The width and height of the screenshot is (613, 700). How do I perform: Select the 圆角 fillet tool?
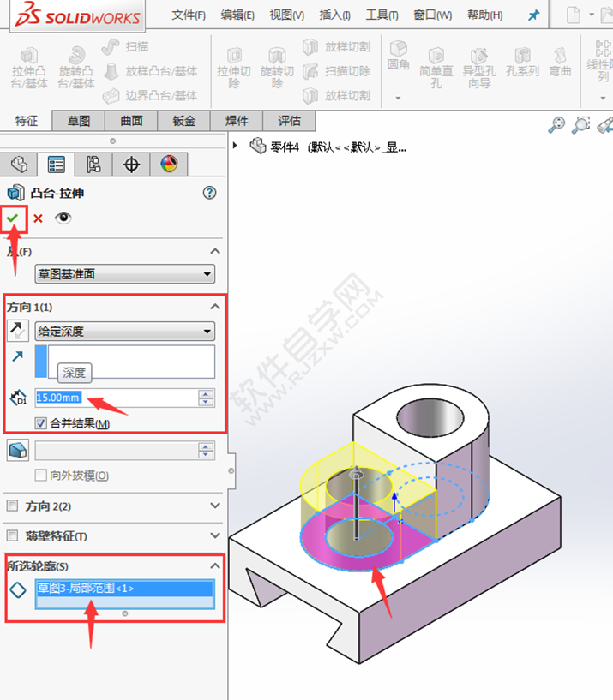(x=398, y=56)
